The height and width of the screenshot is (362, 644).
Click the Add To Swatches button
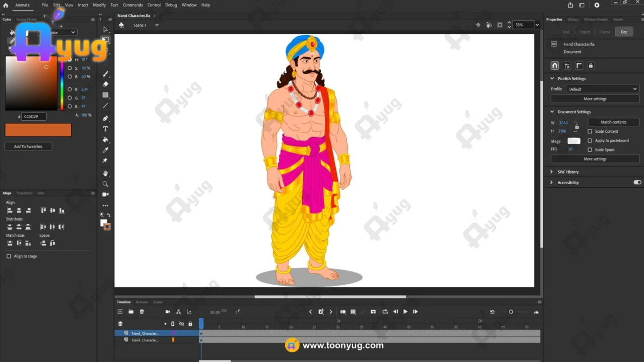pos(28,147)
